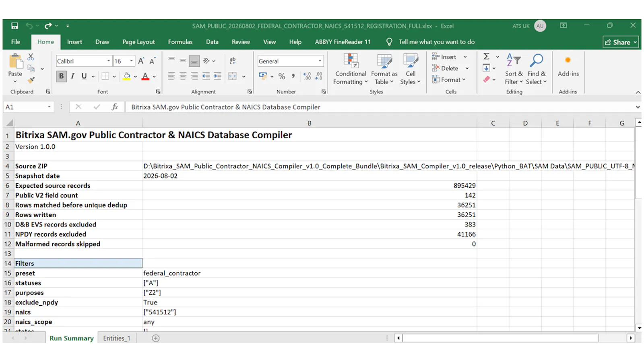Open the File tab
This screenshot has width=644, height=362.
click(x=16, y=42)
